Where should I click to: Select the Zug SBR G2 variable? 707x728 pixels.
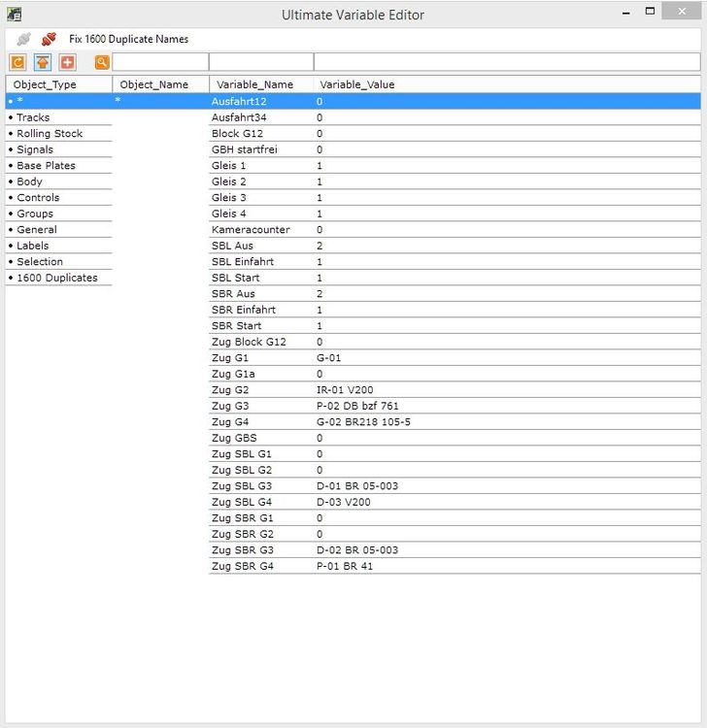pyautogui.click(x=243, y=534)
